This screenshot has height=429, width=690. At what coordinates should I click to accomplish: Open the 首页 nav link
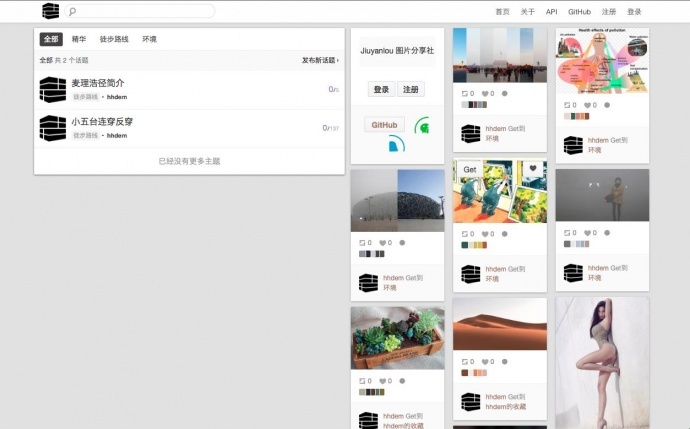click(x=502, y=12)
